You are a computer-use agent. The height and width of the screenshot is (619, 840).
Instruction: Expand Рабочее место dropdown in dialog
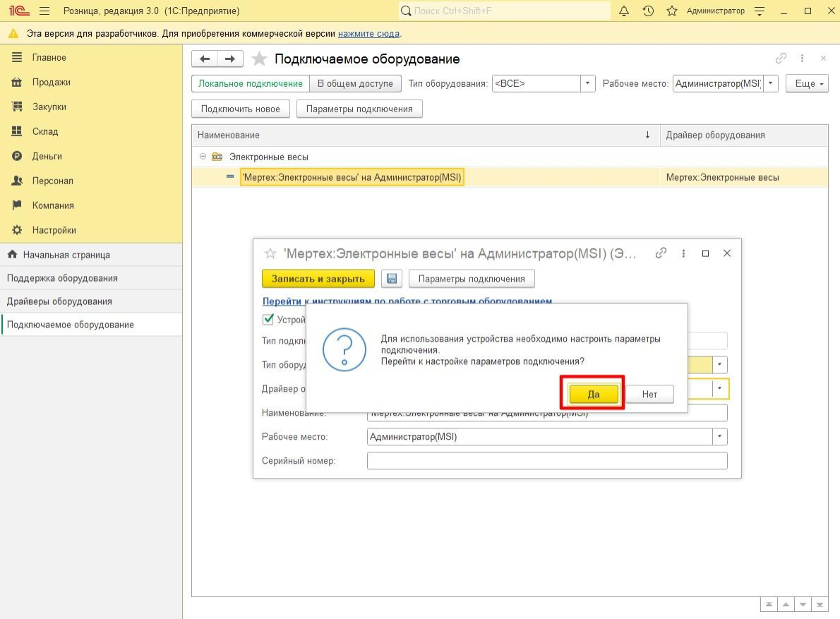coord(719,437)
